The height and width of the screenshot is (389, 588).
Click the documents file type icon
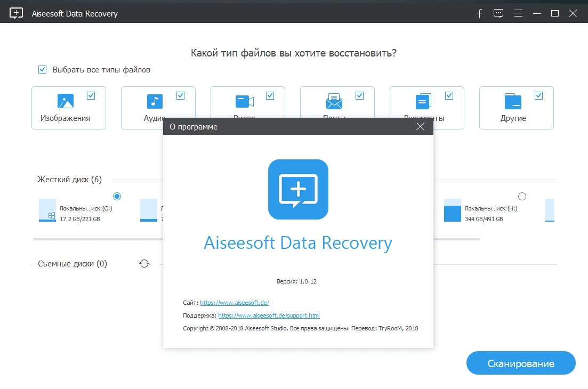(423, 101)
